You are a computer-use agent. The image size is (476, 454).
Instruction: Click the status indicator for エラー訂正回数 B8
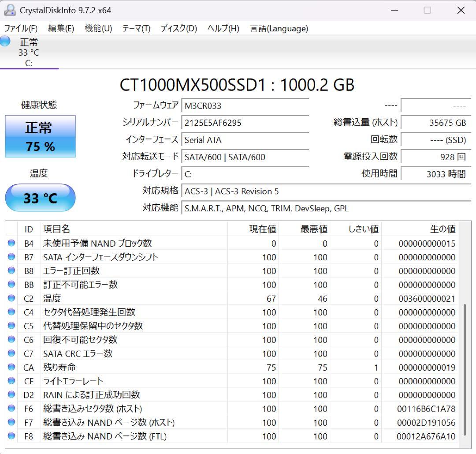pyautogui.click(x=11, y=271)
